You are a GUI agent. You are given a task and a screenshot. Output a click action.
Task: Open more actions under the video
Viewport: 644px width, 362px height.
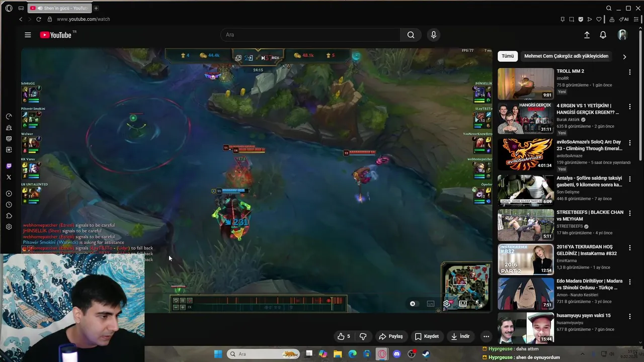coord(486,336)
